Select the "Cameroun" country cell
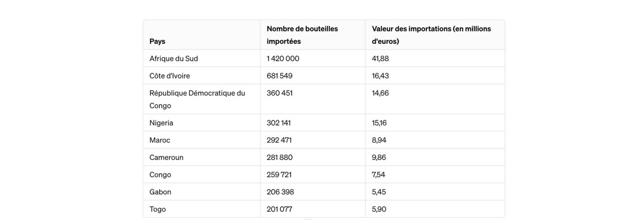Viewport: 644px width, 220px height. [166, 158]
